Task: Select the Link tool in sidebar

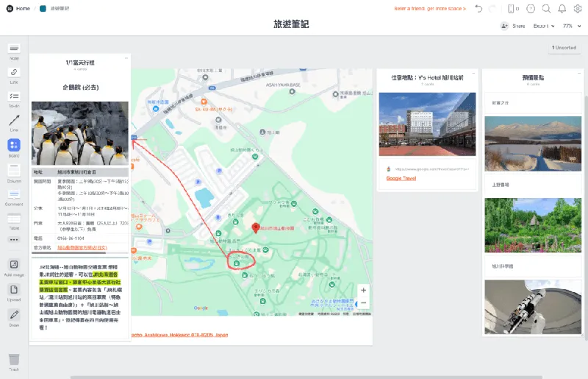Action: [x=14, y=73]
